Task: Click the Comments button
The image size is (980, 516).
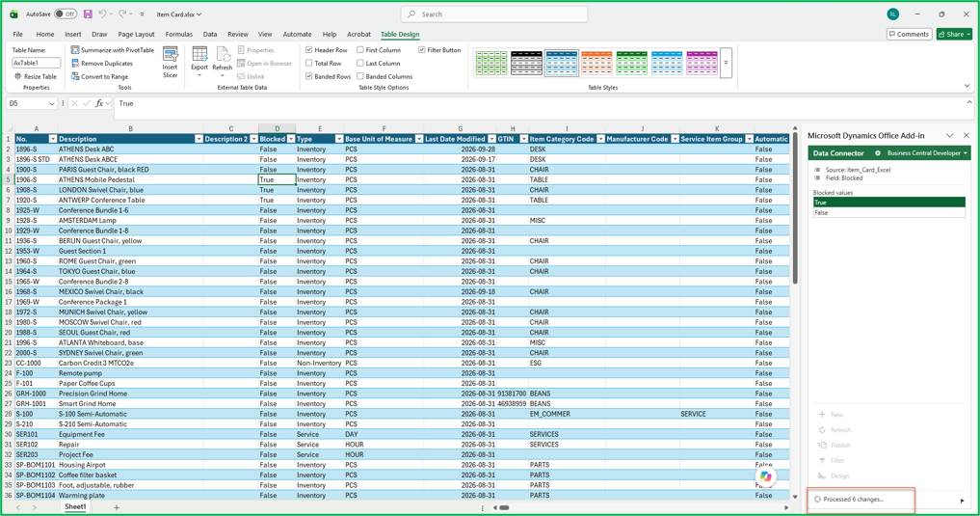Action: [x=909, y=35]
